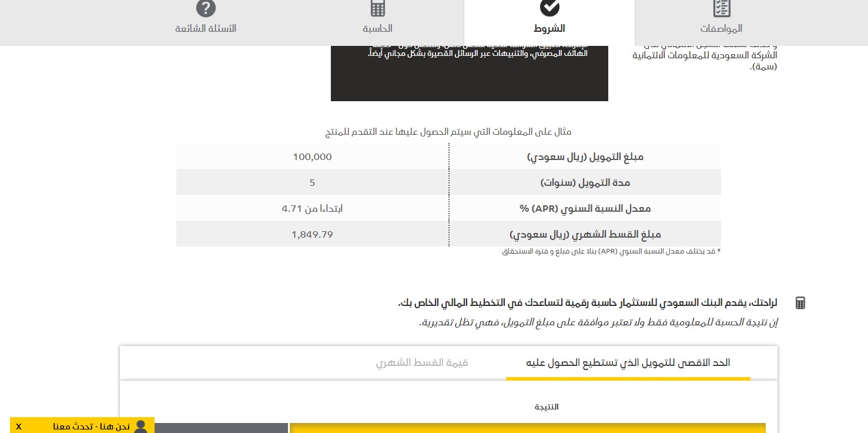Click the مدة التمويل (سنوات) label
Image resolution: width=868 pixels, height=433 pixels.
585,183
